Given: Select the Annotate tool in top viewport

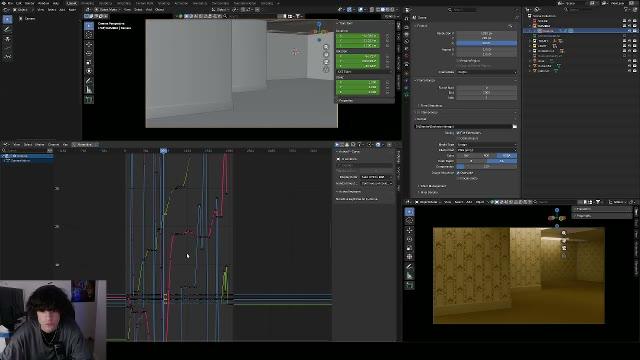Looking at the screenshot, I should [89, 80].
